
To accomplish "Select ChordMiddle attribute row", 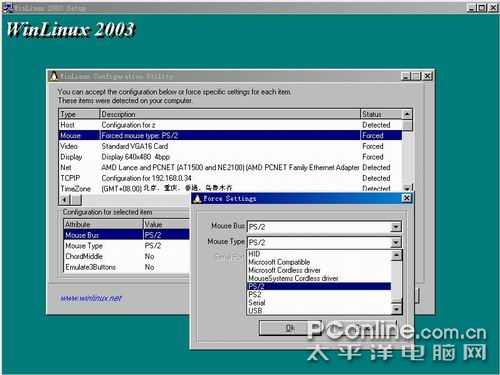I will click(x=127, y=256).
